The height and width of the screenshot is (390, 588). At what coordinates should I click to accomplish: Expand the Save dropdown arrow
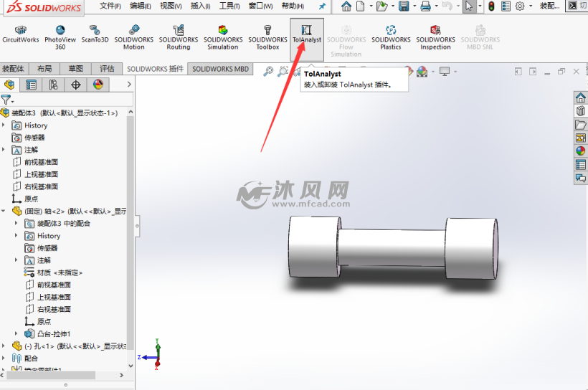point(414,6)
